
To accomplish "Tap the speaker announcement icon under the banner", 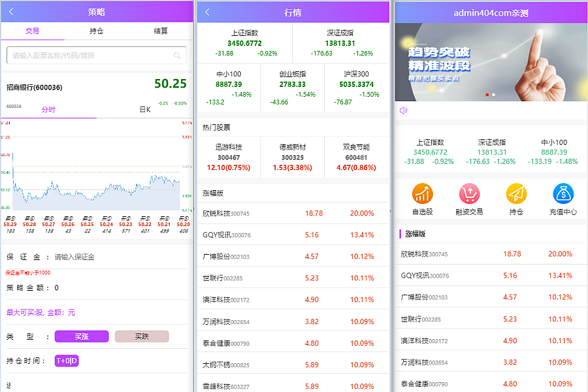I will [x=404, y=110].
